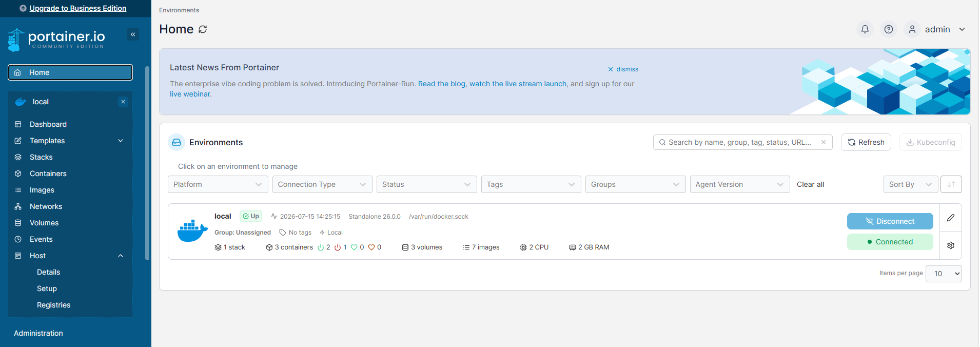This screenshot has width=980, height=347.
Task: Click the refresh icon beside Home title
Action: [203, 29]
